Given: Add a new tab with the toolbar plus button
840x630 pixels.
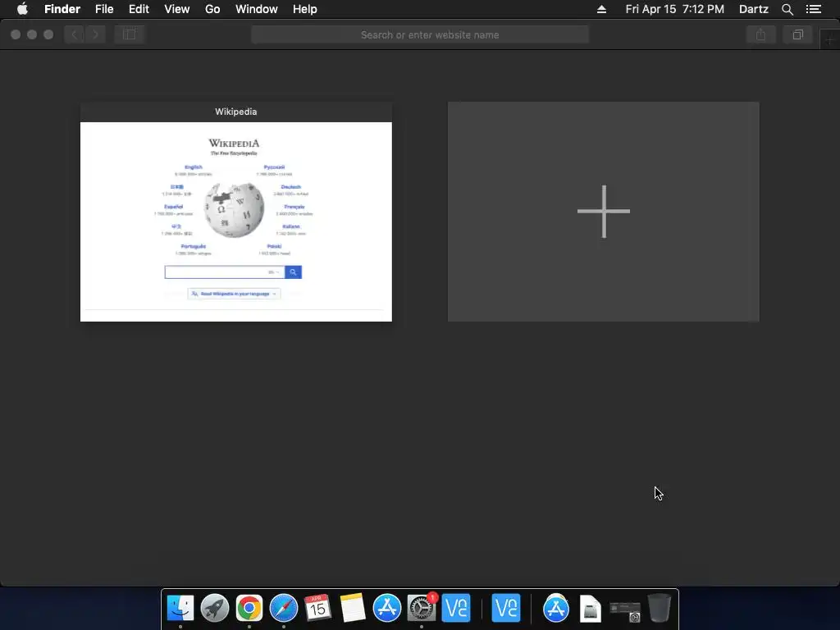Looking at the screenshot, I should (830, 40).
